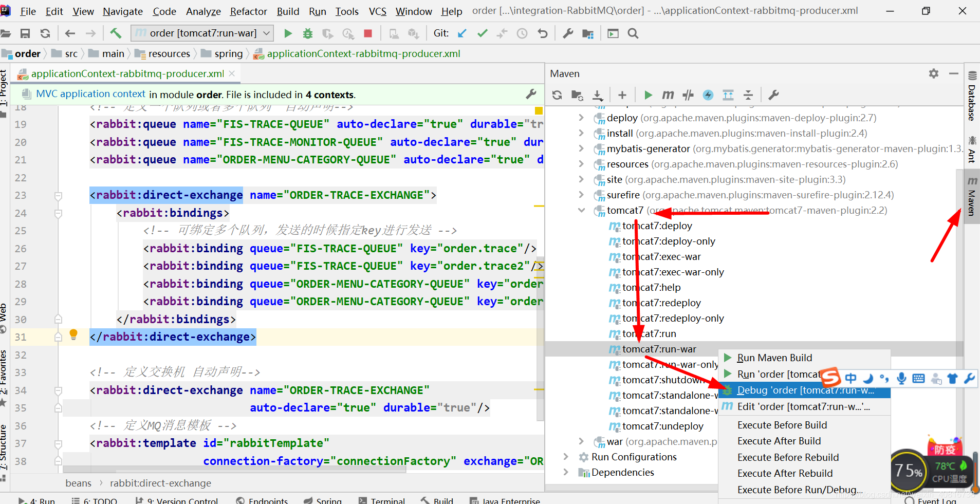The image size is (980, 504).
Task: Select the tomcat7:run goal
Action: point(649,333)
